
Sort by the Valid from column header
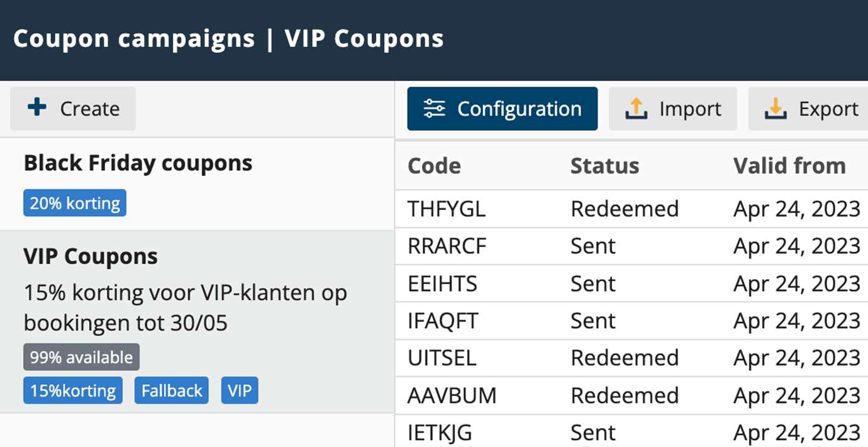(789, 166)
